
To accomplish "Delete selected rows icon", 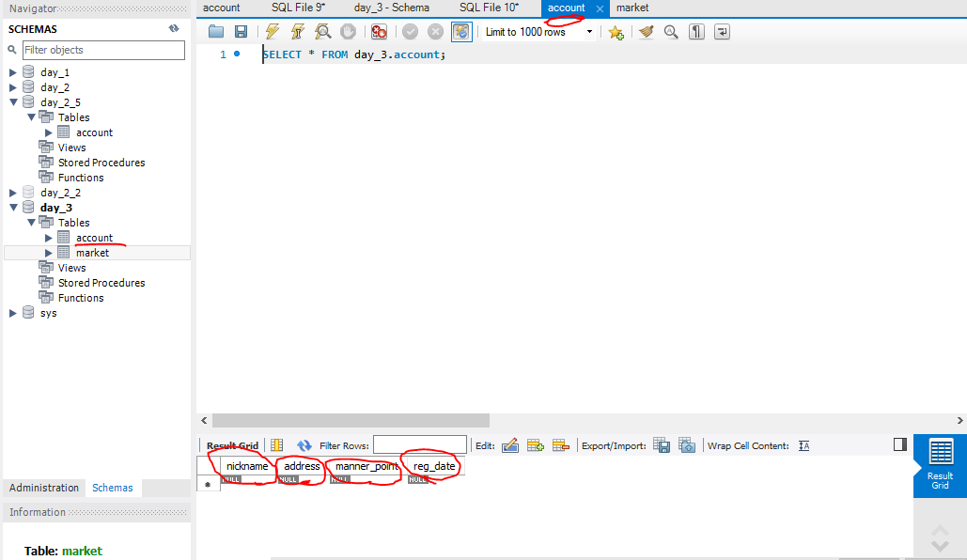I will pyautogui.click(x=561, y=445).
